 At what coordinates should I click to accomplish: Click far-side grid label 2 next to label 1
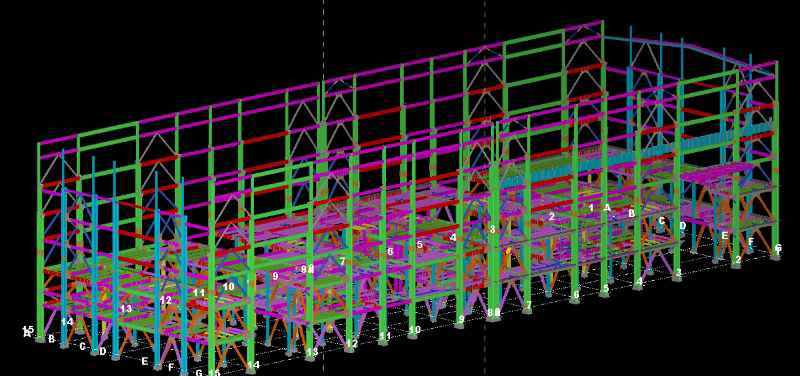coord(552,216)
